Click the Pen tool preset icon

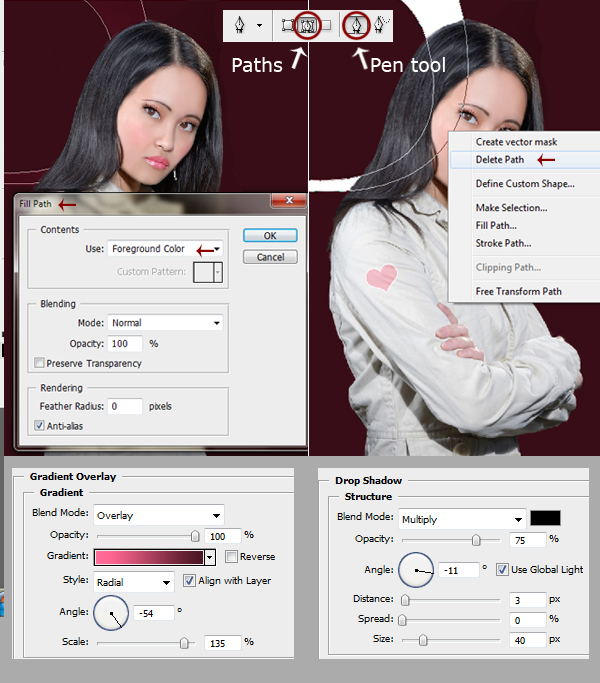pos(240,25)
